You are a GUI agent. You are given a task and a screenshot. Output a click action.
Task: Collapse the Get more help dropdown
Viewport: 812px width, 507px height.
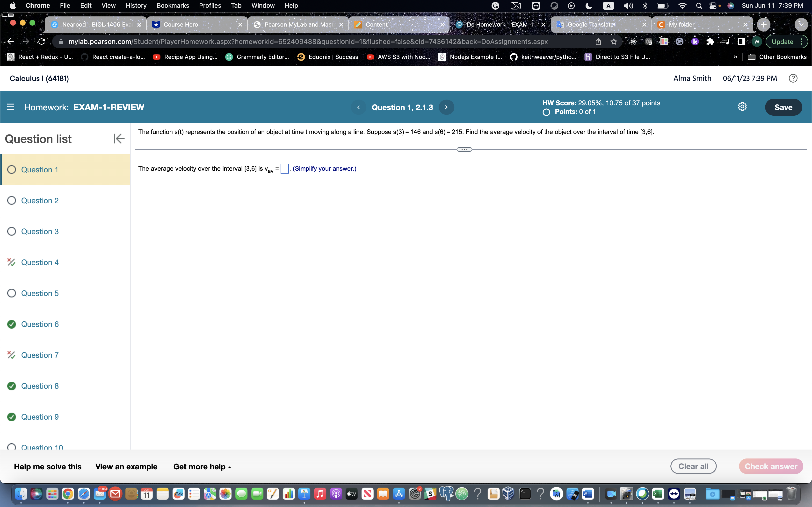[230, 466]
